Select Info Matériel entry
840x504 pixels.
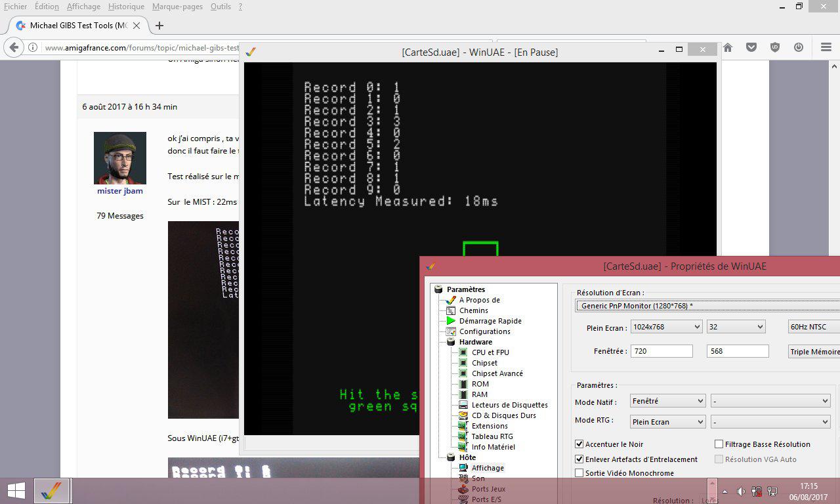pos(493,447)
